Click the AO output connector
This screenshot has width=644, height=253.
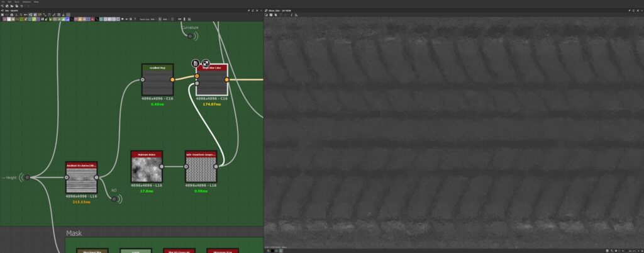click(x=114, y=199)
